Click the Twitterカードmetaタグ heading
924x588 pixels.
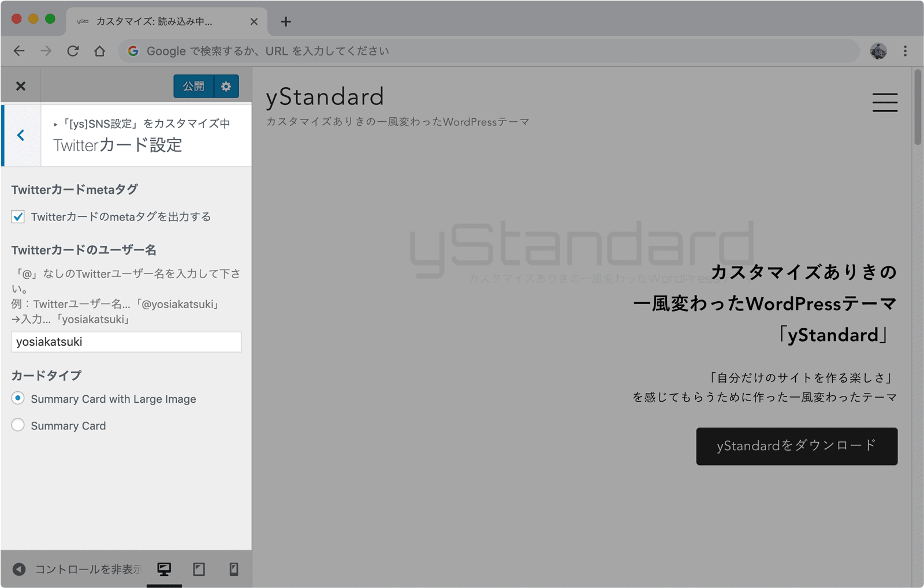[74, 189]
